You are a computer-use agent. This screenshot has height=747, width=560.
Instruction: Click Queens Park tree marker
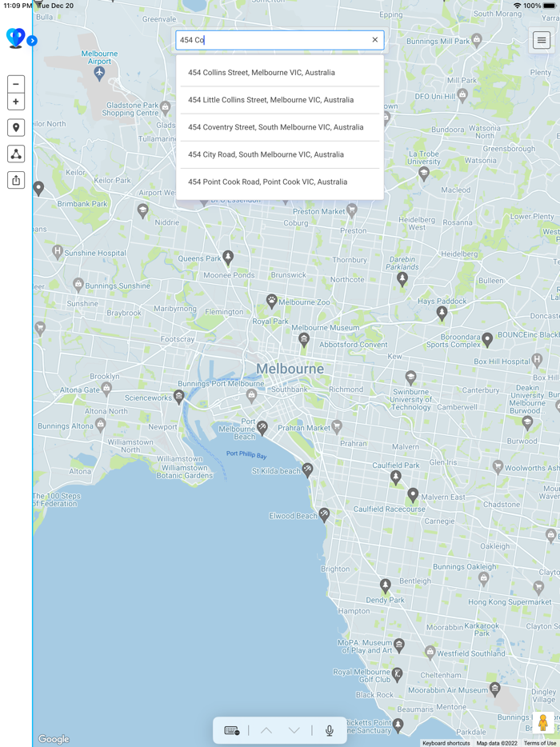pyautogui.click(x=228, y=258)
